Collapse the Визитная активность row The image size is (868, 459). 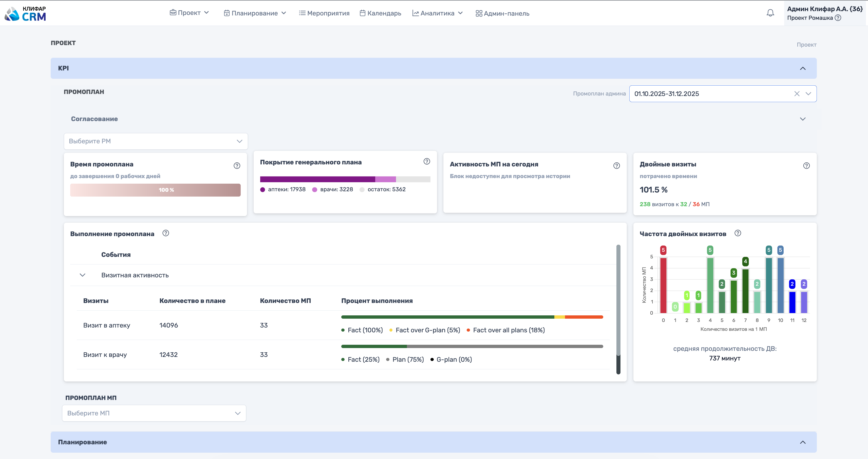point(83,275)
